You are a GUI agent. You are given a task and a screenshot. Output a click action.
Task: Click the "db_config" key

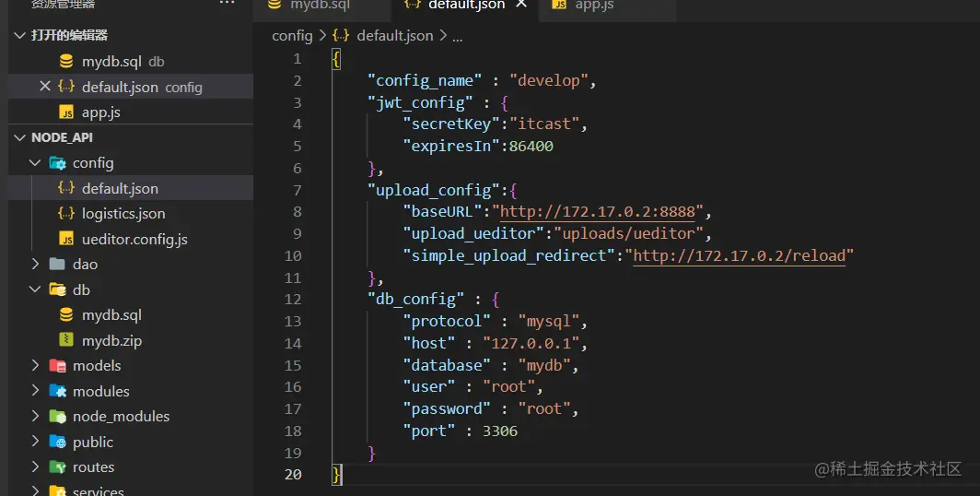point(415,299)
